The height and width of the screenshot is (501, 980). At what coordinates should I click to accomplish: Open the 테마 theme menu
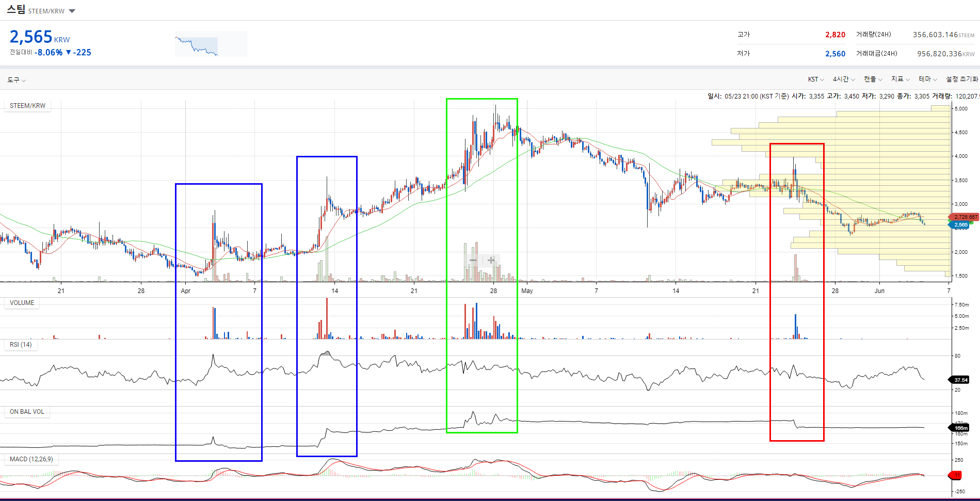point(928,79)
